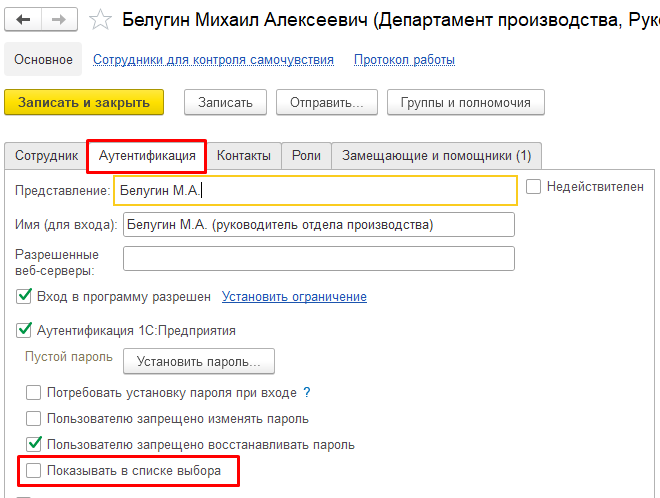Switch to the Аутентификация tab
The height and width of the screenshot is (498, 660).
click(147, 156)
